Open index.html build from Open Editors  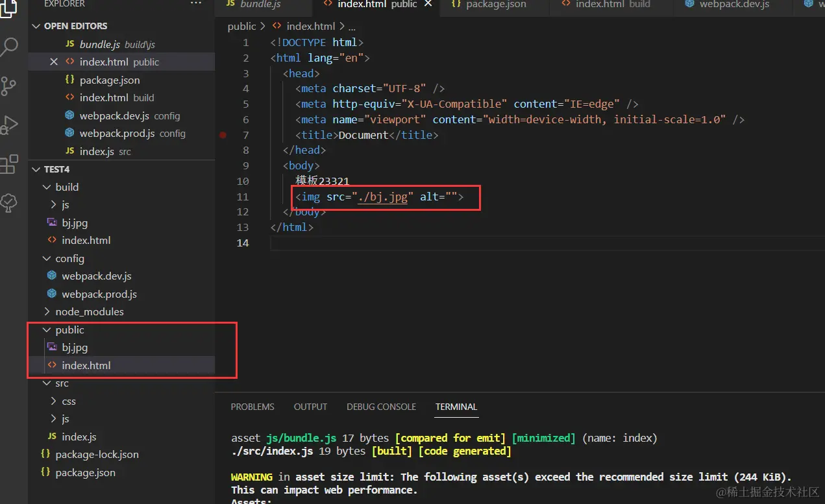pos(121,97)
